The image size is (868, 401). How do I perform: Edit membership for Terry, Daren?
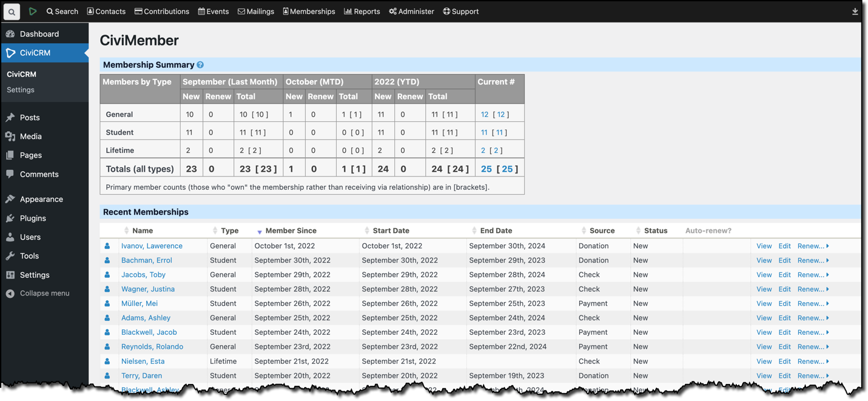(x=784, y=376)
